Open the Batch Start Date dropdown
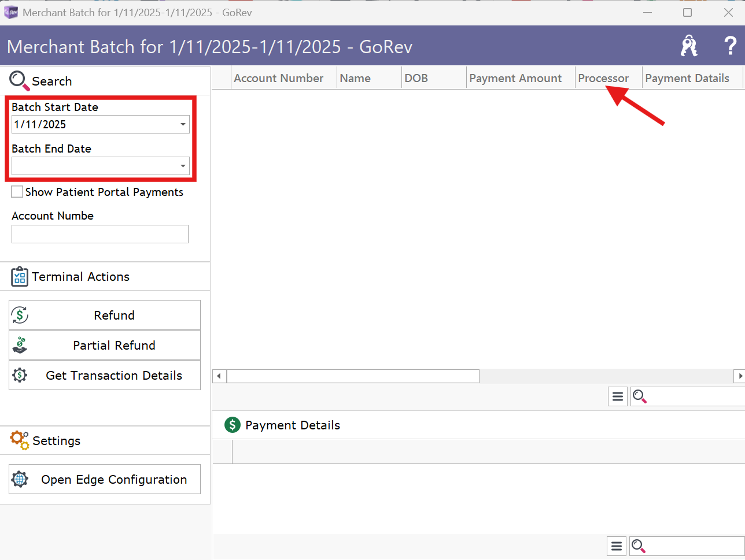This screenshot has width=745, height=560. [183, 124]
